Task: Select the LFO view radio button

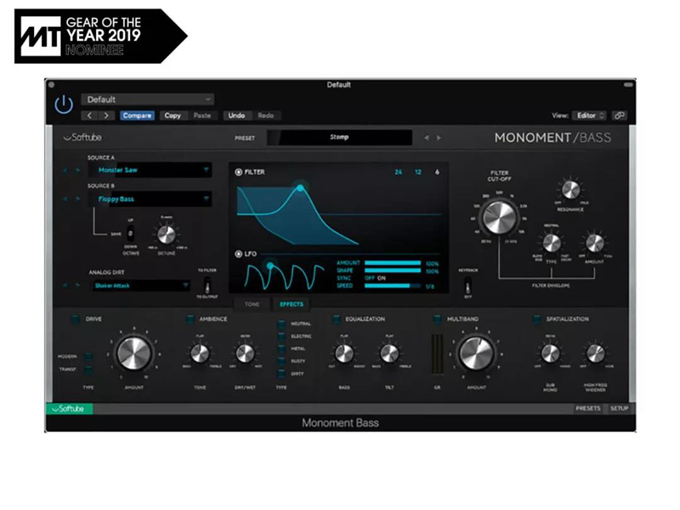Action: tap(238, 254)
